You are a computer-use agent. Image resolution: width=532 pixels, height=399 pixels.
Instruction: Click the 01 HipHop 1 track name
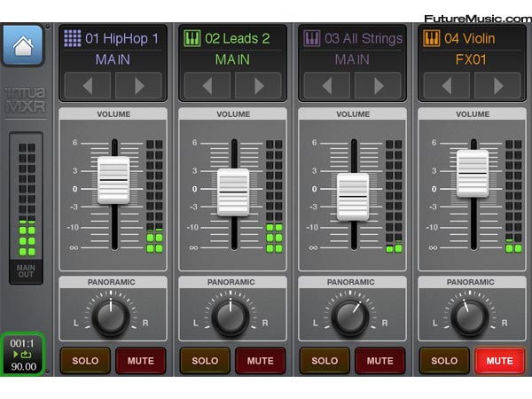tap(122, 38)
